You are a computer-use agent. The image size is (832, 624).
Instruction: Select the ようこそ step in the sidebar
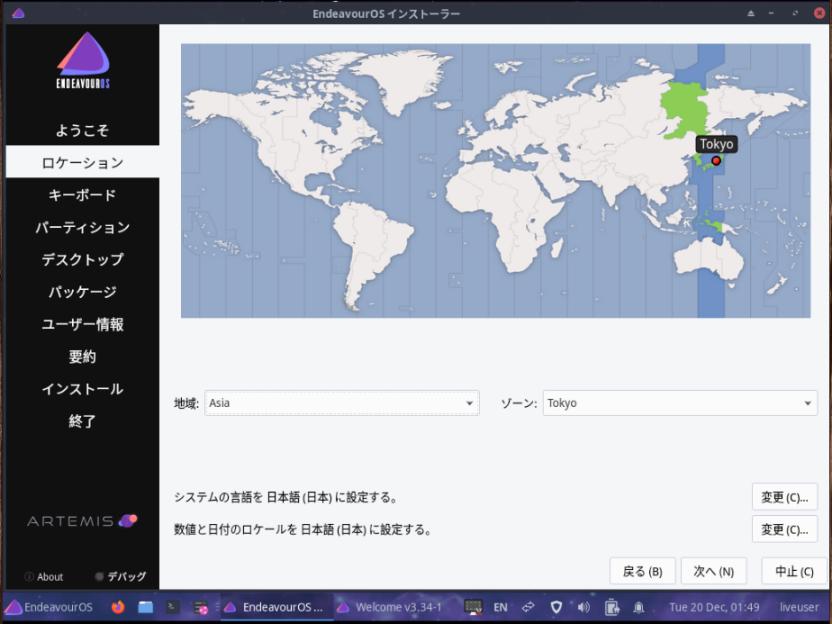click(82, 130)
